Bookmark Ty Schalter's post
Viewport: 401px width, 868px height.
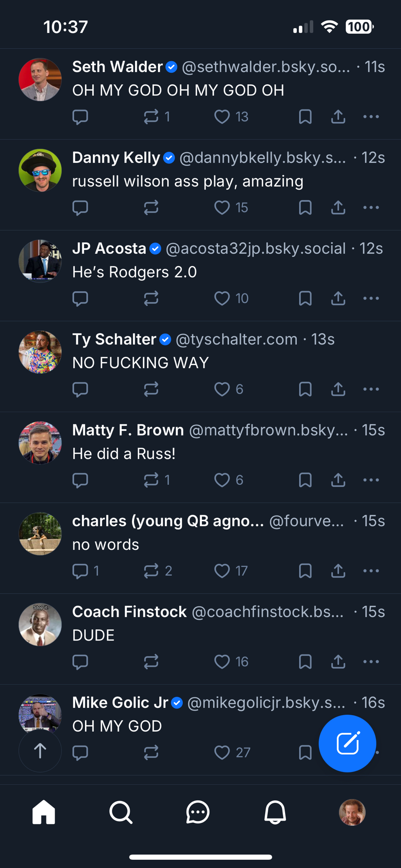coord(305,389)
